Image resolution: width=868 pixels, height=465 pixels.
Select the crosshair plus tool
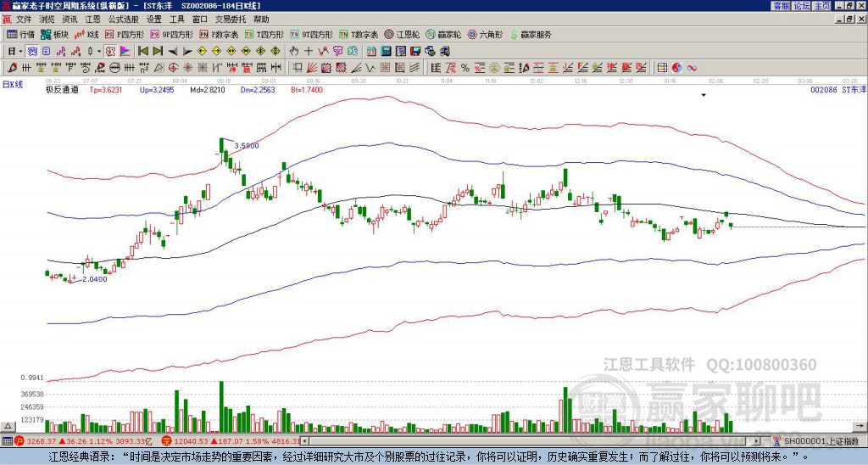(x=309, y=52)
